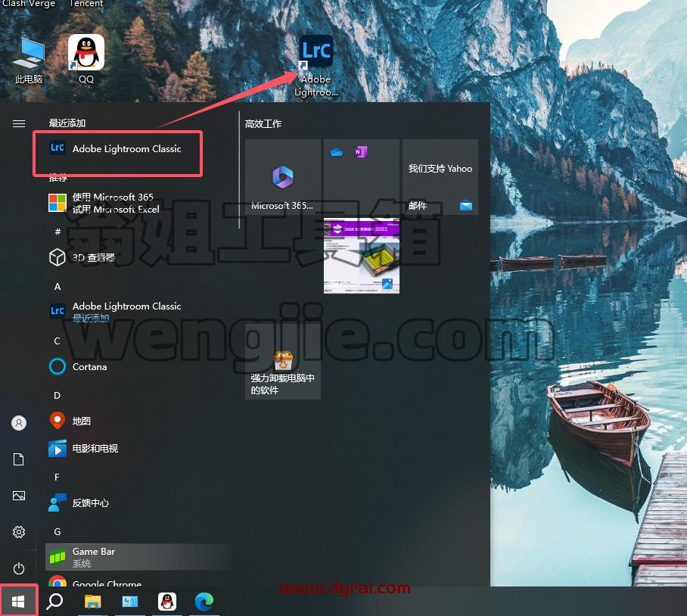Image resolution: width=687 pixels, height=616 pixels.
Task: Open QQ from the taskbar
Action: pos(167,602)
